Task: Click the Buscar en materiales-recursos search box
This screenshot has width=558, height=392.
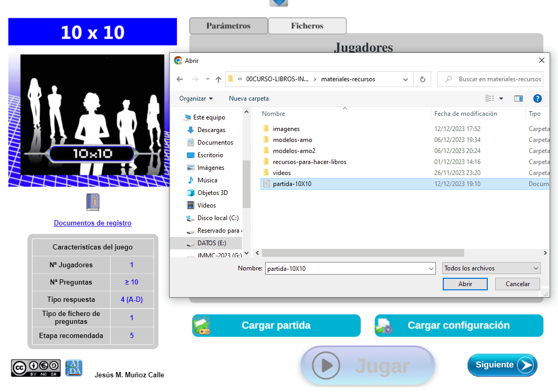Action: [x=495, y=79]
